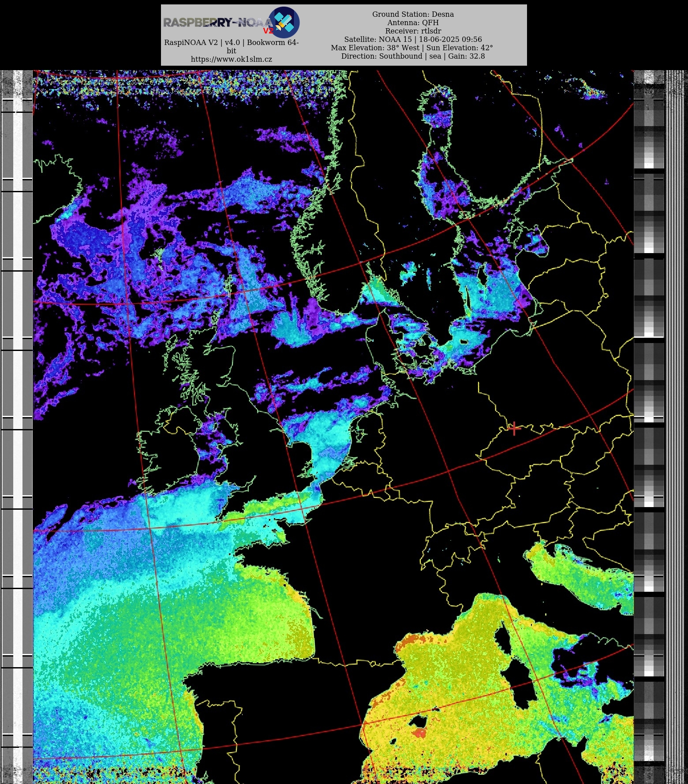This screenshot has width=688, height=784.
Task: Click the https://www.ok1slm.cz URL text
Action: pos(232,59)
